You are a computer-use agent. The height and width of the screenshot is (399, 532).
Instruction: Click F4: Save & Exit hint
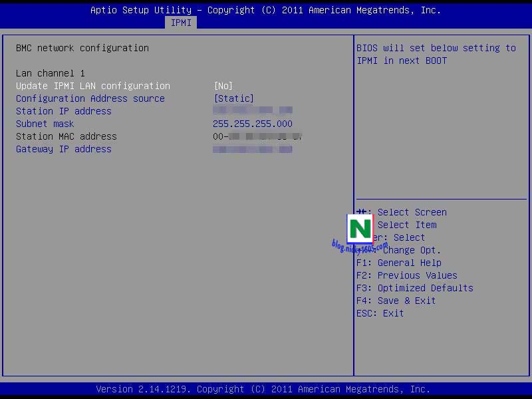(x=396, y=301)
